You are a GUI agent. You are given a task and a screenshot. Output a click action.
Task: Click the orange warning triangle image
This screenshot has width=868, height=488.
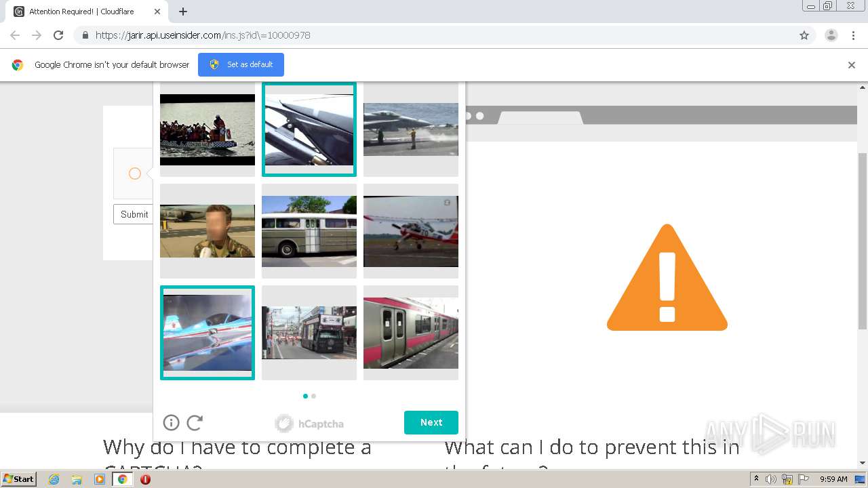[667, 278]
